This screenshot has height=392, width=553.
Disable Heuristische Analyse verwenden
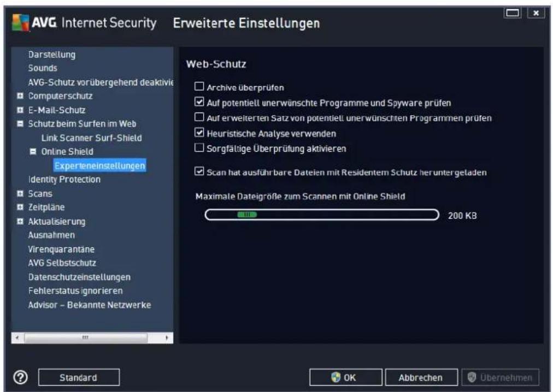199,133
